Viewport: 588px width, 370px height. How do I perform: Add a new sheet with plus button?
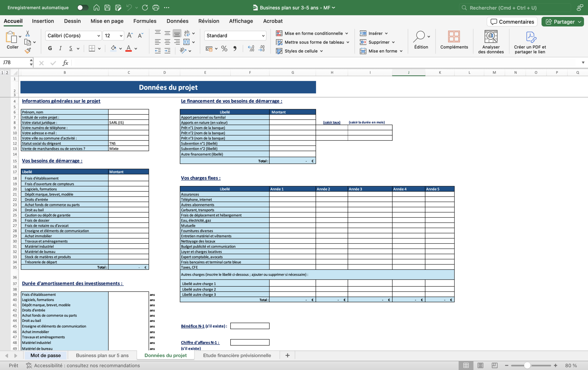288,356
